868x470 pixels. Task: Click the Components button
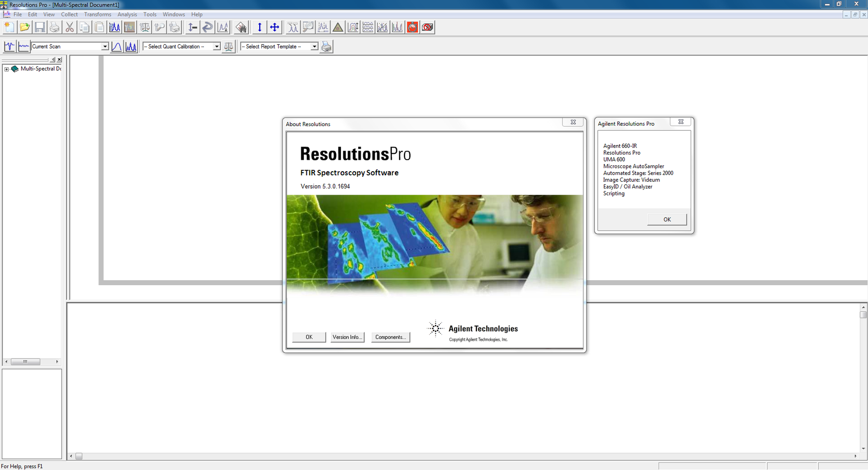(x=390, y=337)
